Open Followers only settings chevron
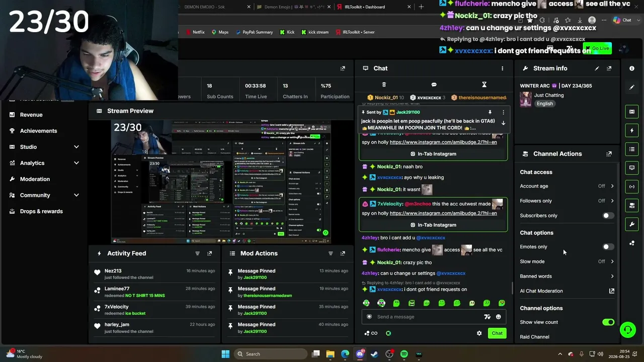The image size is (644, 362). pos(612,201)
